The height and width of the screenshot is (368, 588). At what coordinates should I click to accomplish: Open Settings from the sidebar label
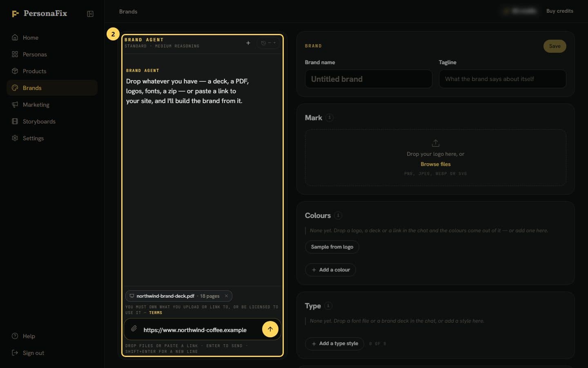pos(33,138)
